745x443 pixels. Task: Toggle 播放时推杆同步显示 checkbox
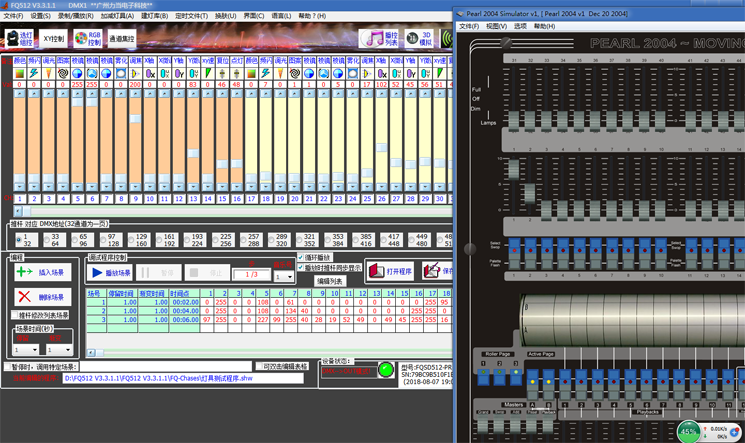(x=302, y=268)
